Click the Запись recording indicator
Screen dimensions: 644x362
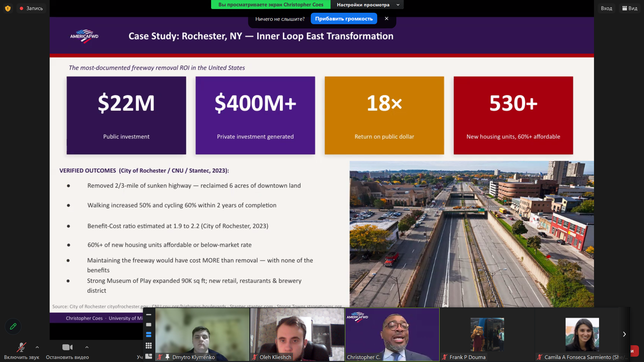[31, 8]
